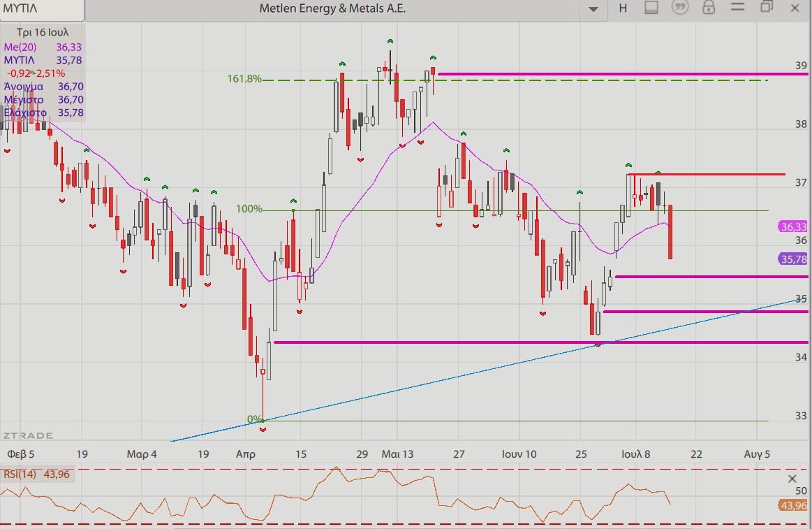
Task: Click the Metlen Energy & Metals A.E. title
Action: click(332, 8)
